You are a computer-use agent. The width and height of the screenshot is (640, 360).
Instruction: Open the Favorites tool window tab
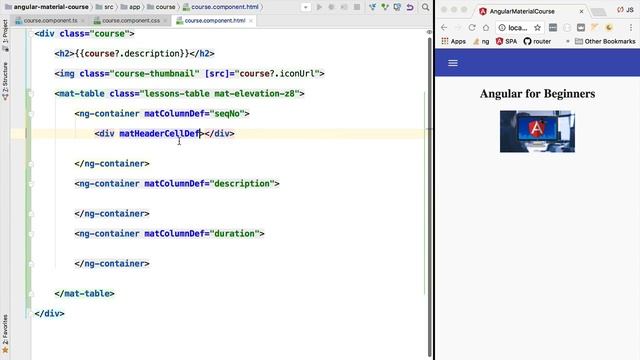pyautogui.click(x=5, y=333)
